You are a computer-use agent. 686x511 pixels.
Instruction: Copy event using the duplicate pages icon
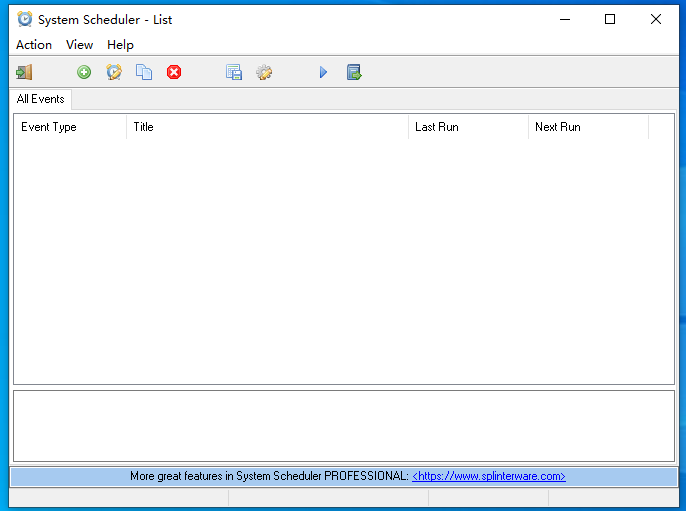pyautogui.click(x=144, y=72)
